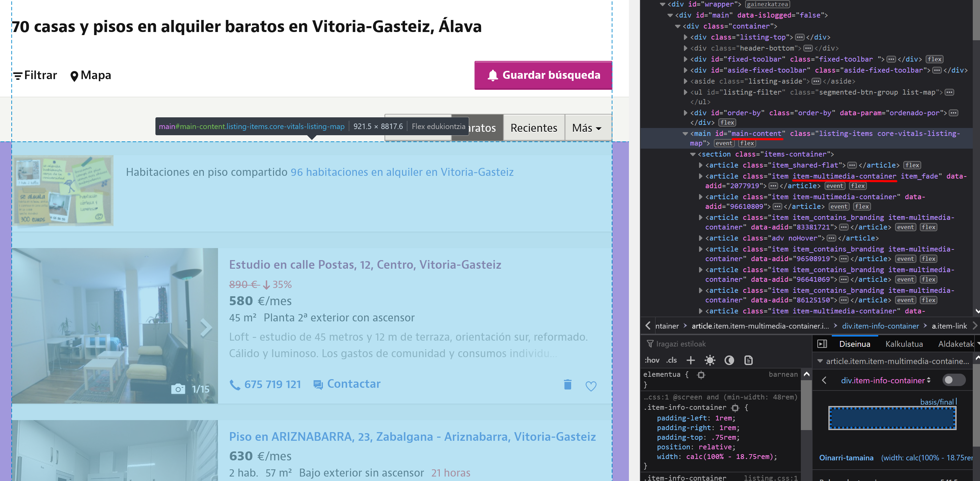The height and width of the screenshot is (481, 980).
Task: Click the chat bubble icon beside Contactar
Action: (x=318, y=384)
